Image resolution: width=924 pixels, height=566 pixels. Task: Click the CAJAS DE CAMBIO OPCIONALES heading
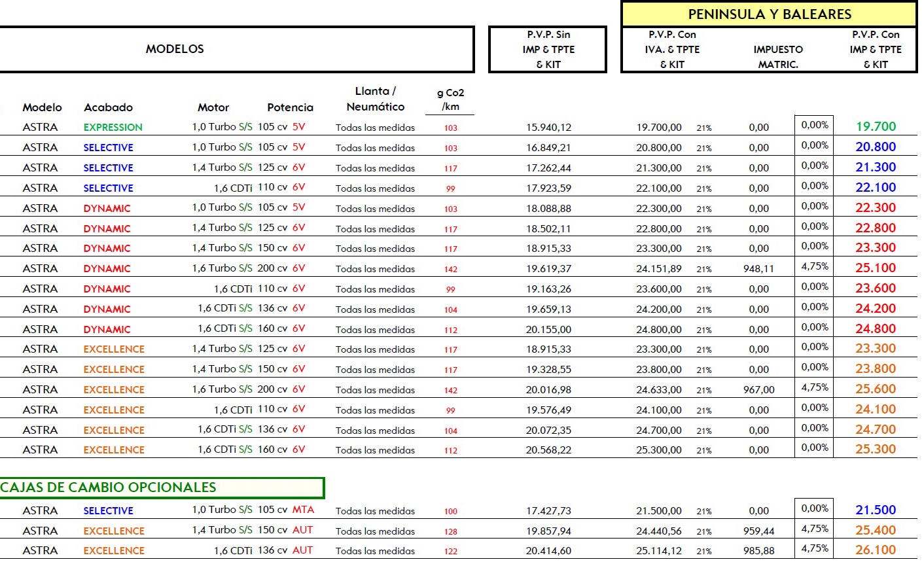pyautogui.click(x=108, y=487)
